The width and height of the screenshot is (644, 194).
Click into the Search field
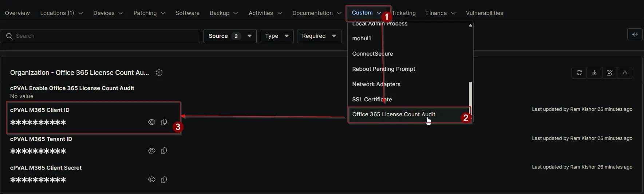pos(106,36)
